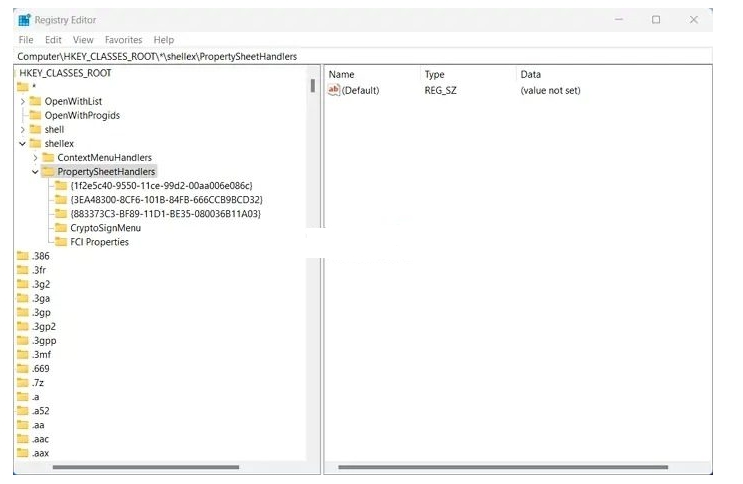Click the (value not set) data cell
This screenshot has width=743, height=484.
550,90
